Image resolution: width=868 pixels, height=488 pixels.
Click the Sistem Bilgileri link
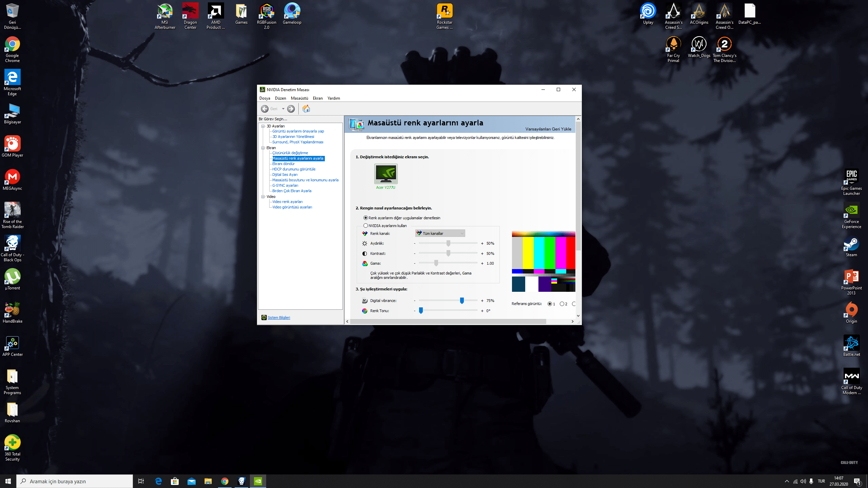pos(279,318)
